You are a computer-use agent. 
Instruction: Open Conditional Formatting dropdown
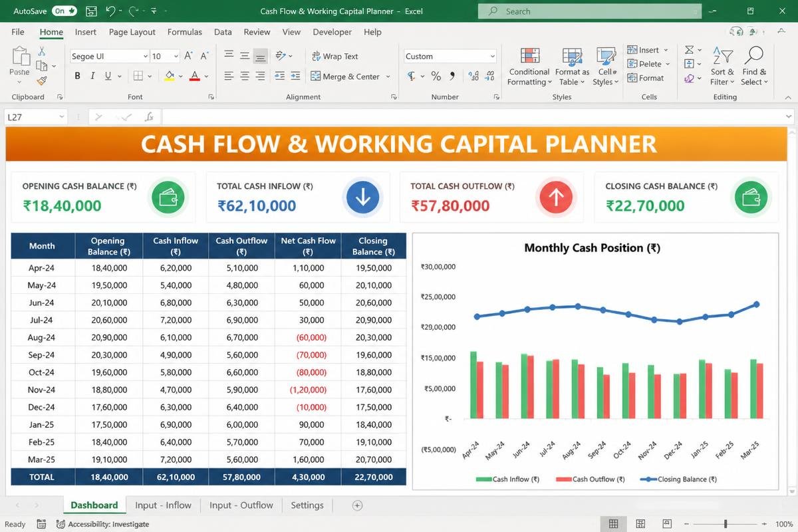(x=529, y=65)
